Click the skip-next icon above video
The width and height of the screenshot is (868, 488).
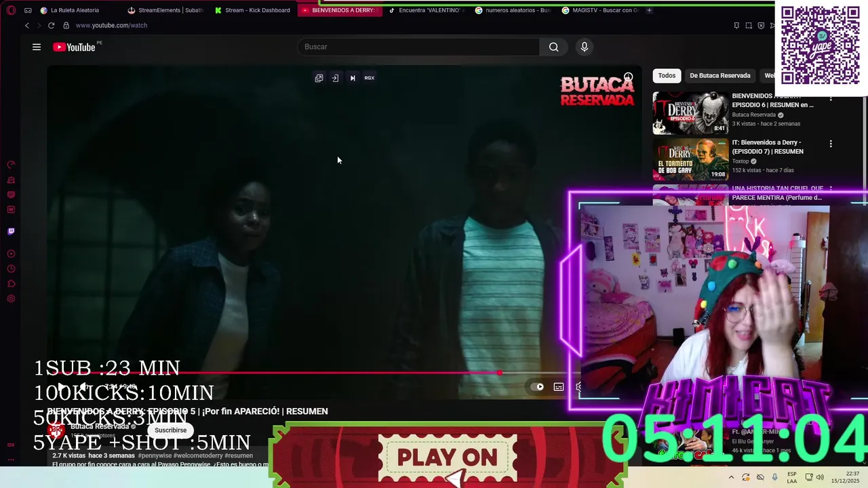[353, 78]
